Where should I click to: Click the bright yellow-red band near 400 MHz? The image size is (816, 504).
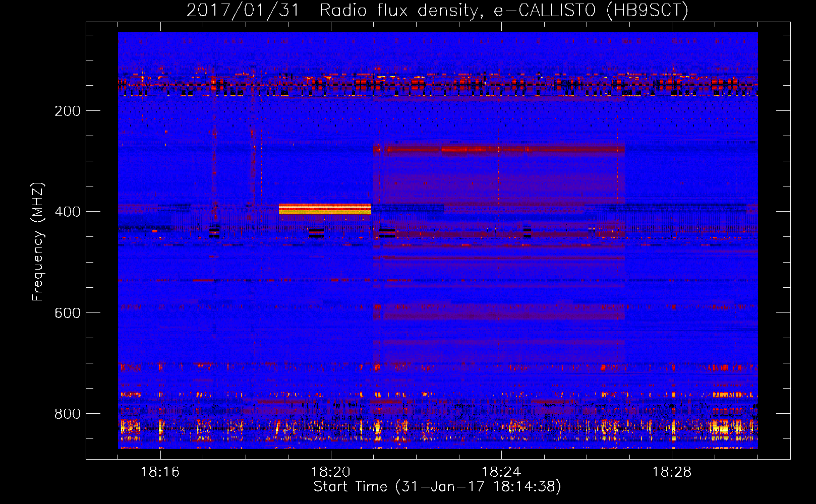pyautogui.click(x=325, y=209)
